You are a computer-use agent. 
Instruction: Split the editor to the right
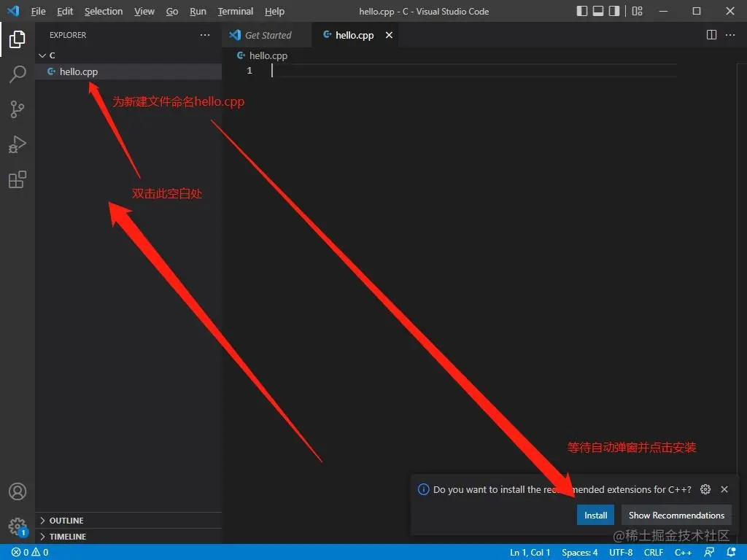tap(711, 35)
